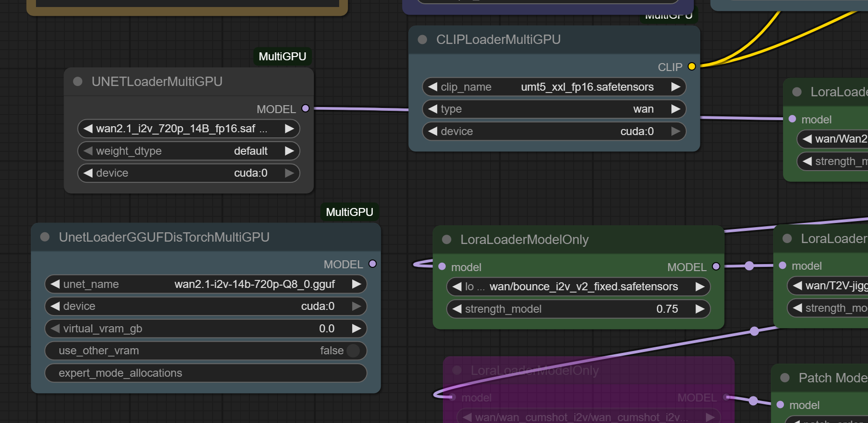The image size is (868, 423).
Task: Collapse the bounce LoraLoaderModelOnly node via its dot
Action: [x=447, y=239]
